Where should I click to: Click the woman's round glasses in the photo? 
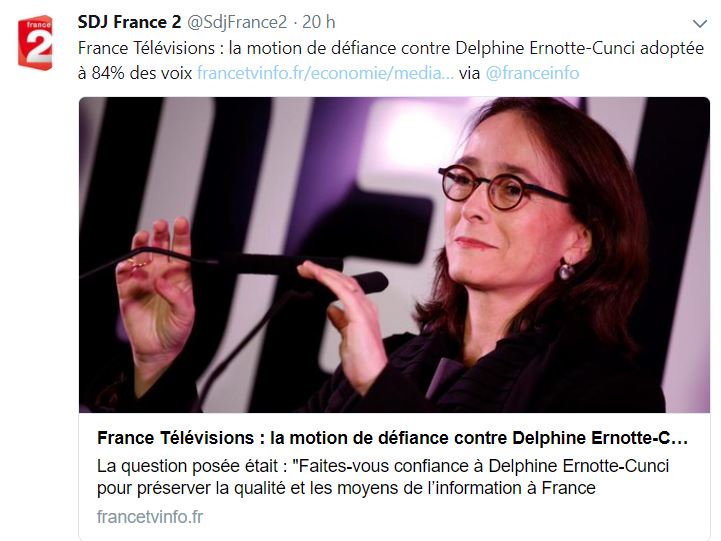(x=501, y=188)
